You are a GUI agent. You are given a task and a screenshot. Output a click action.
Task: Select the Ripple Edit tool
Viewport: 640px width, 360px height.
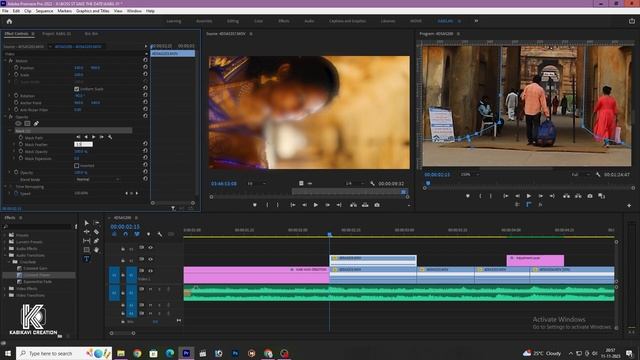87,232
